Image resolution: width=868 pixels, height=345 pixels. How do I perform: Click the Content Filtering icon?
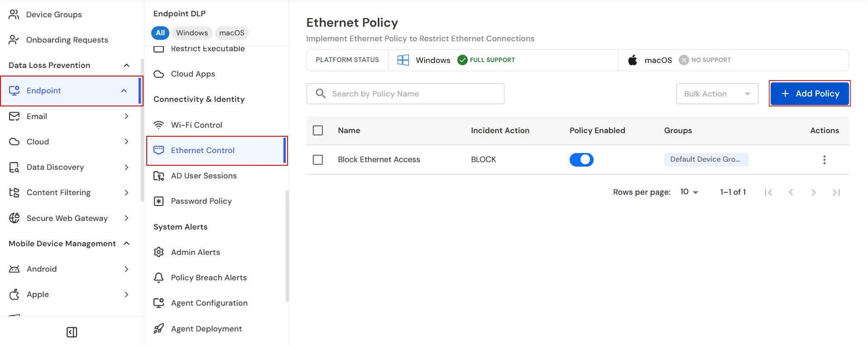click(x=14, y=192)
